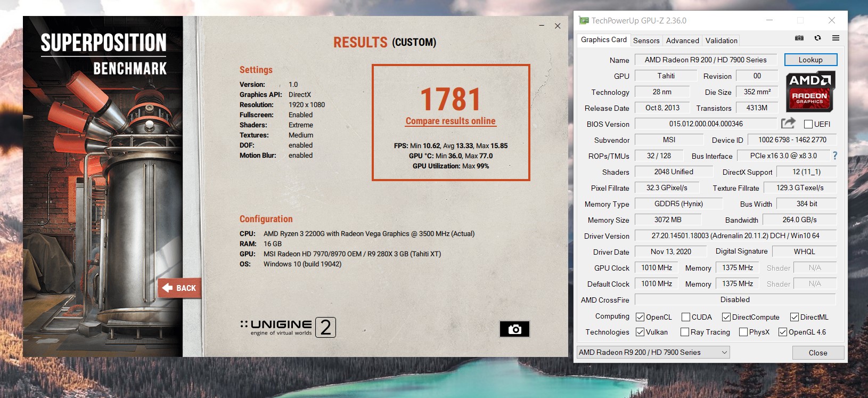Click the ROPs/TMUs 32 / 128 field
868x398 pixels.
(x=659, y=156)
